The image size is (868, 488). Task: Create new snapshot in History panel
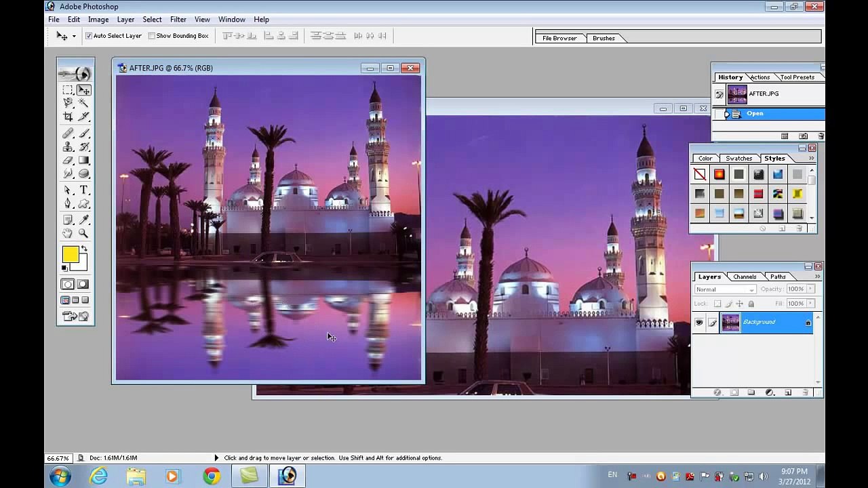[804, 136]
